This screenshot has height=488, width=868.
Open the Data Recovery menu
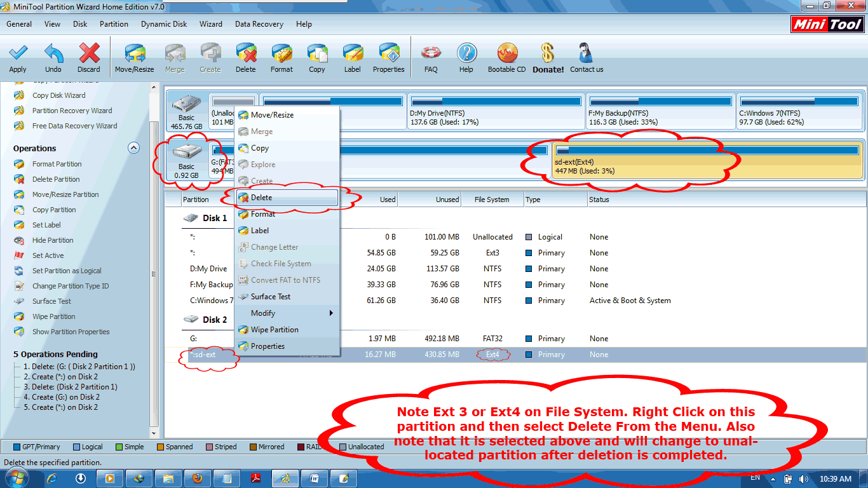tap(259, 24)
